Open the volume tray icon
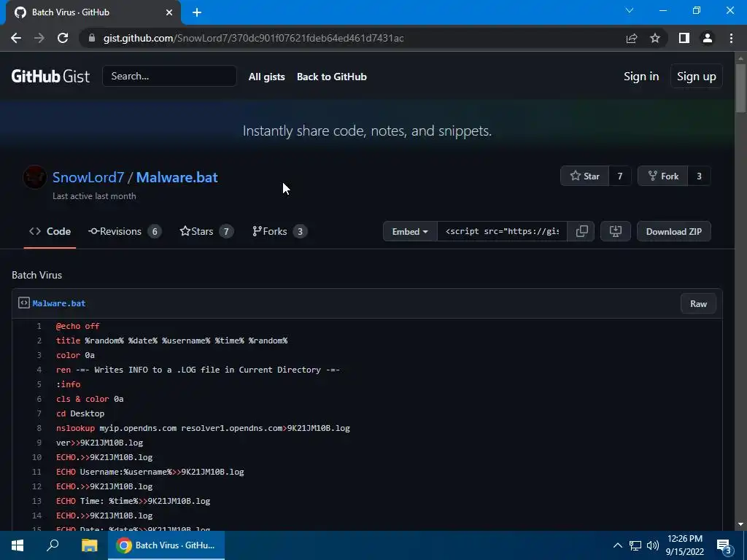 point(653,545)
